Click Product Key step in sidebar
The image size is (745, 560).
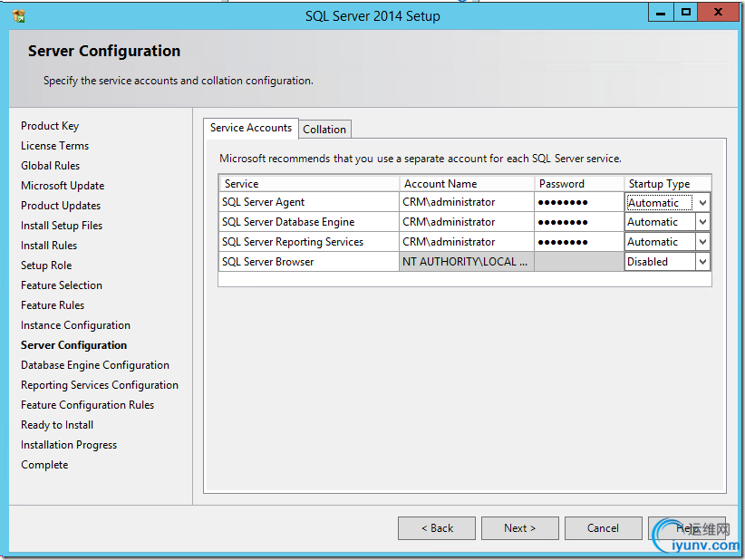tap(50, 126)
